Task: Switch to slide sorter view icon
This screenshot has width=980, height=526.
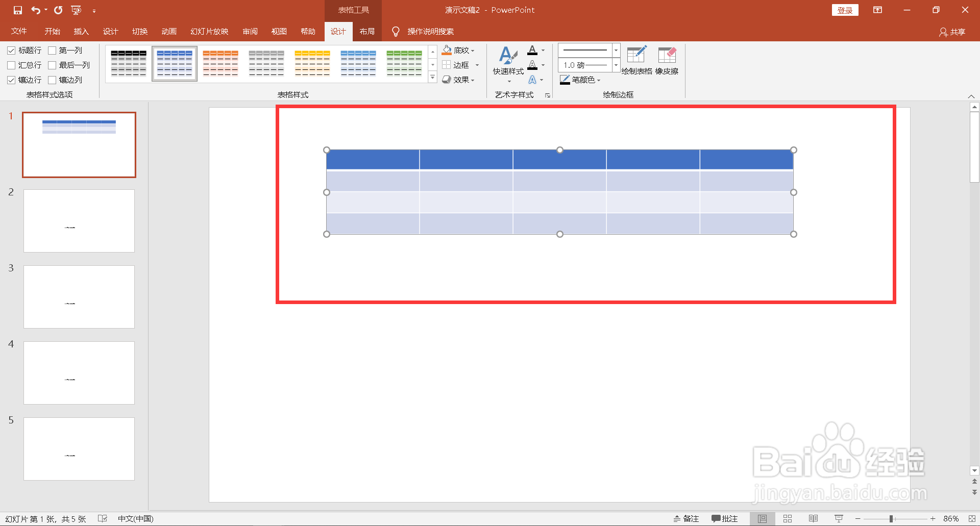Action: 788,519
